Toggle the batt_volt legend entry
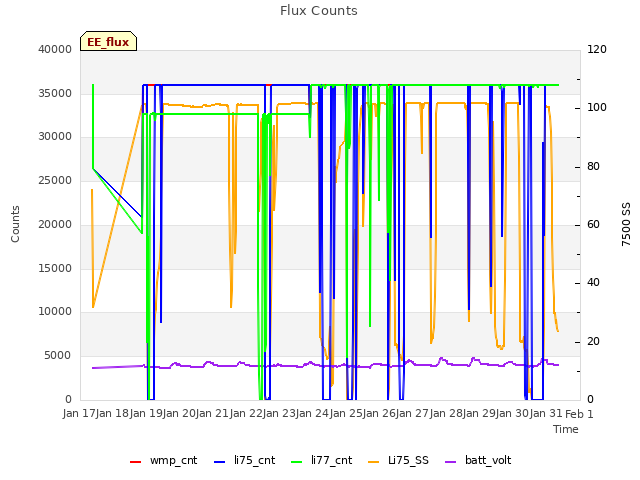Screen dimensions: 640x480 click(x=478, y=460)
